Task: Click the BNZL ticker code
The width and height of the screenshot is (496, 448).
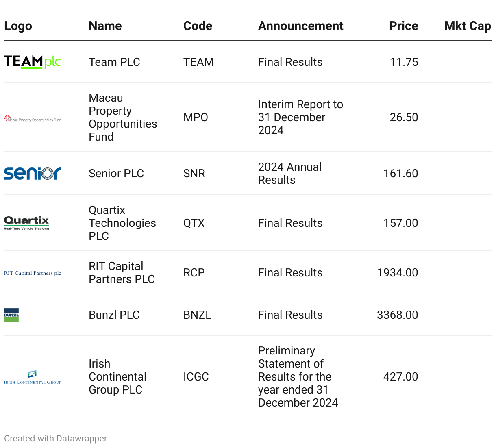Action: (197, 315)
